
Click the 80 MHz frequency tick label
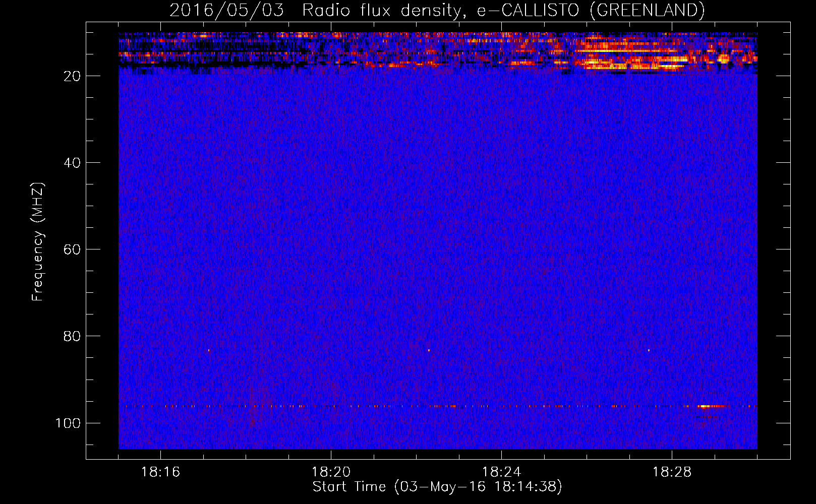pyautogui.click(x=72, y=336)
